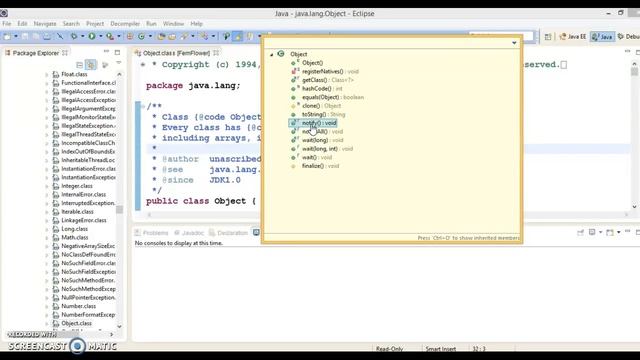Expand Float.class tree node
Image resolution: width=640 pixels, height=360 pixels.
[x=47, y=74]
